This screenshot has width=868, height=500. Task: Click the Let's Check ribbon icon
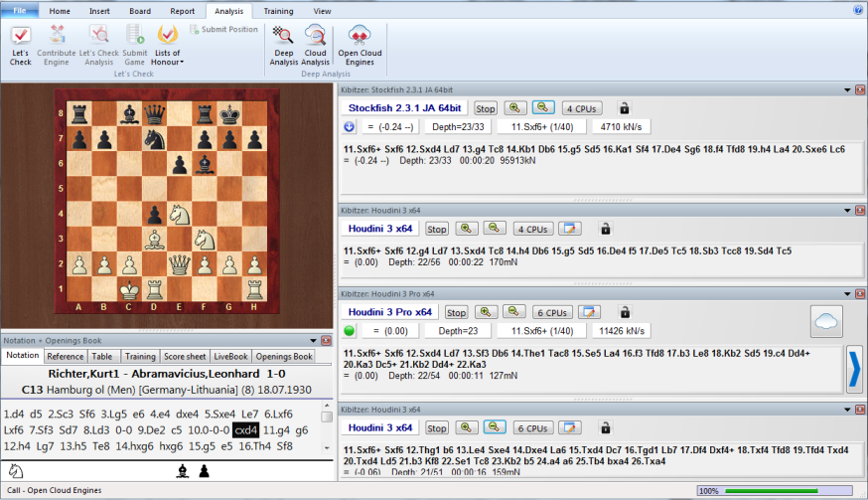click(x=20, y=46)
